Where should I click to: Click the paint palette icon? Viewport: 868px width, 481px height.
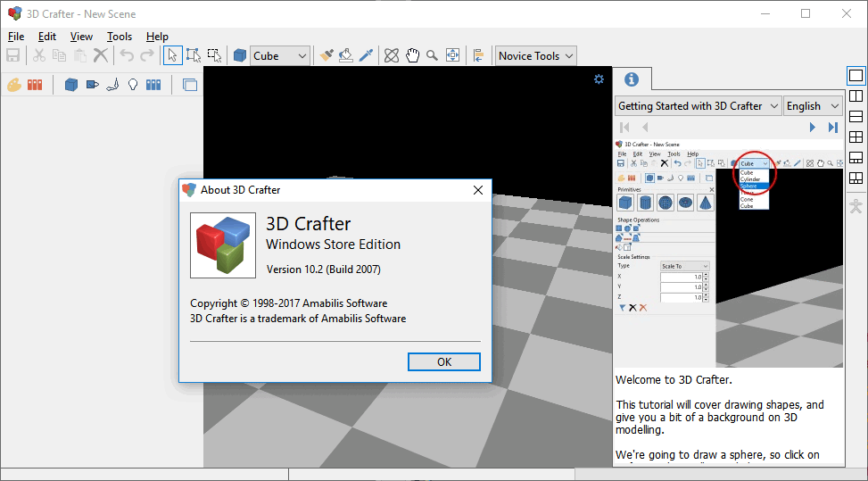tap(14, 85)
